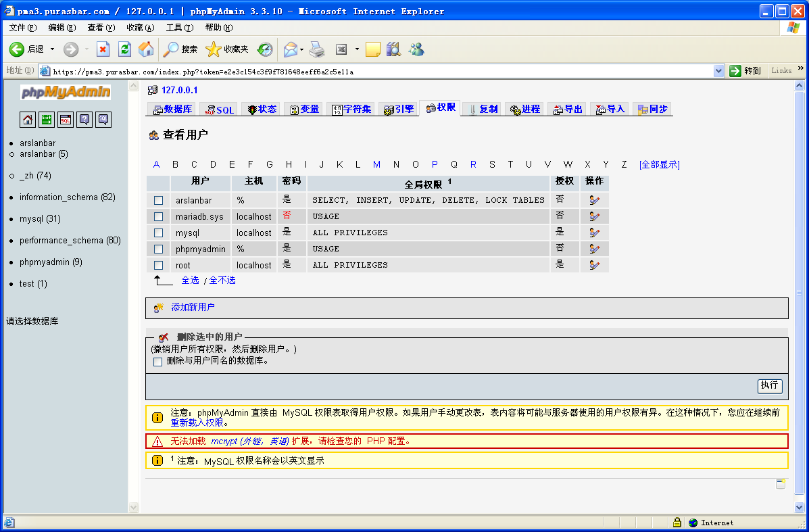Switch to the 数据库 tab

[x=172, y=109]
